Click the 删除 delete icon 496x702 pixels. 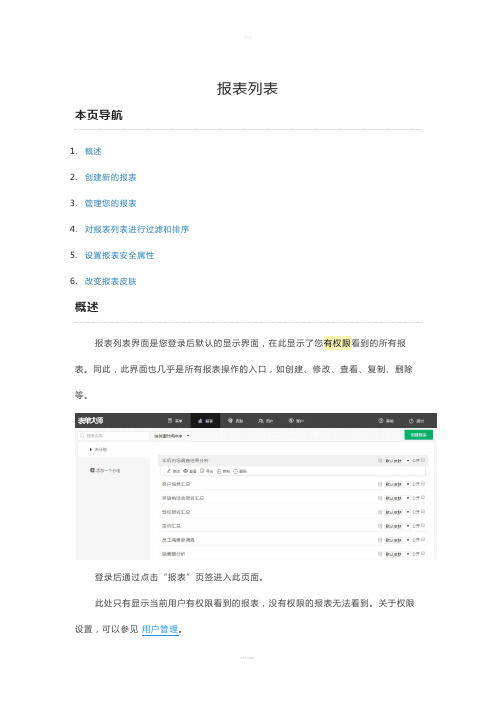[x=235, y=471]
